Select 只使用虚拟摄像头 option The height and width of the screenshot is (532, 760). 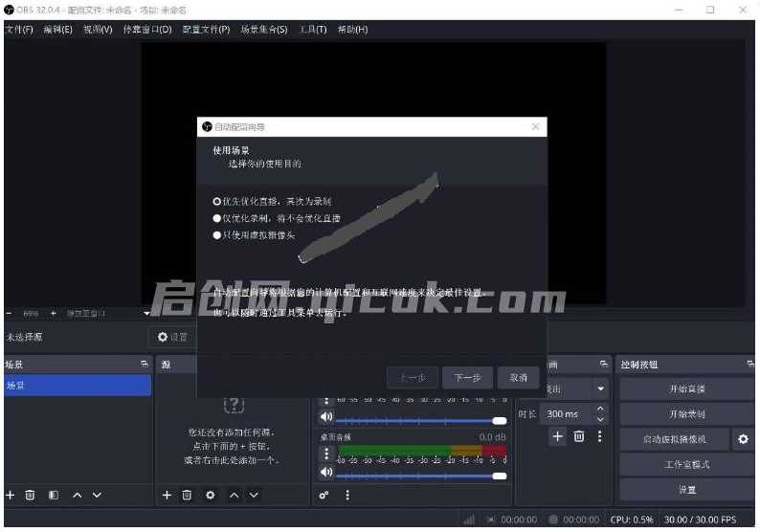coord(254,235)
